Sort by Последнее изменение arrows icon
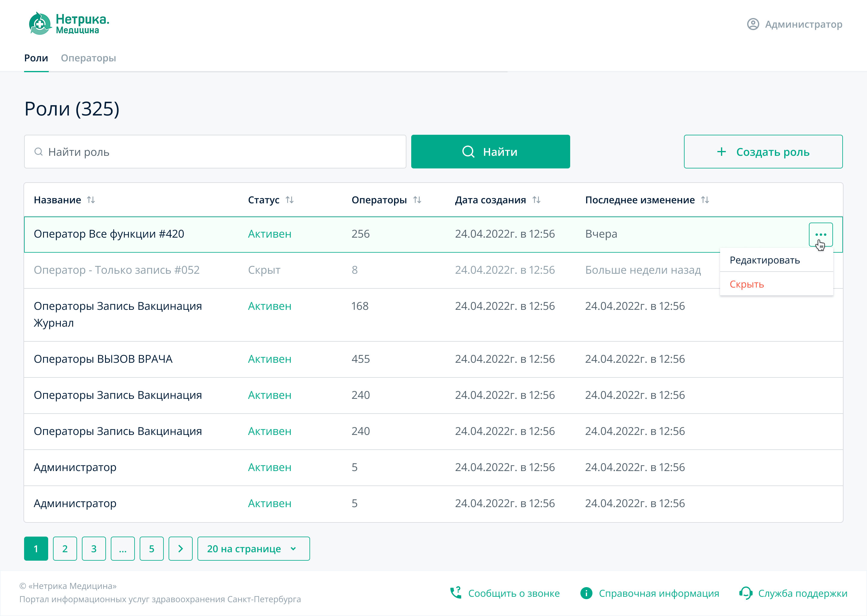867x616 pixels. tap(705, 199)
